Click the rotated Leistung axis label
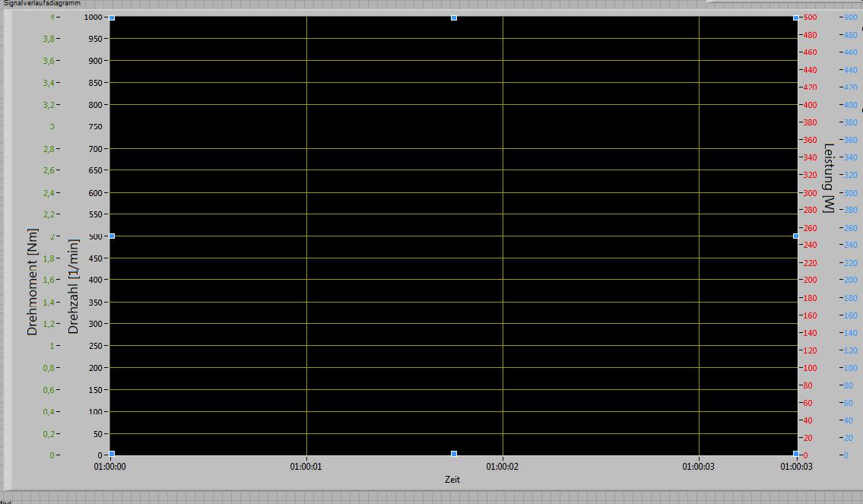This screenshot has height=504, width=863. click(828, 178)
